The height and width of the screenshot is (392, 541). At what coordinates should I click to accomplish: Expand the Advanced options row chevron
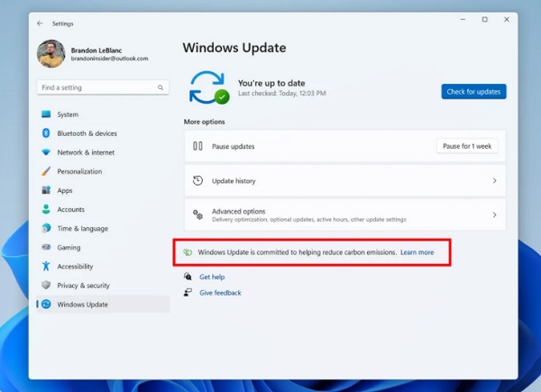point(494,215)
